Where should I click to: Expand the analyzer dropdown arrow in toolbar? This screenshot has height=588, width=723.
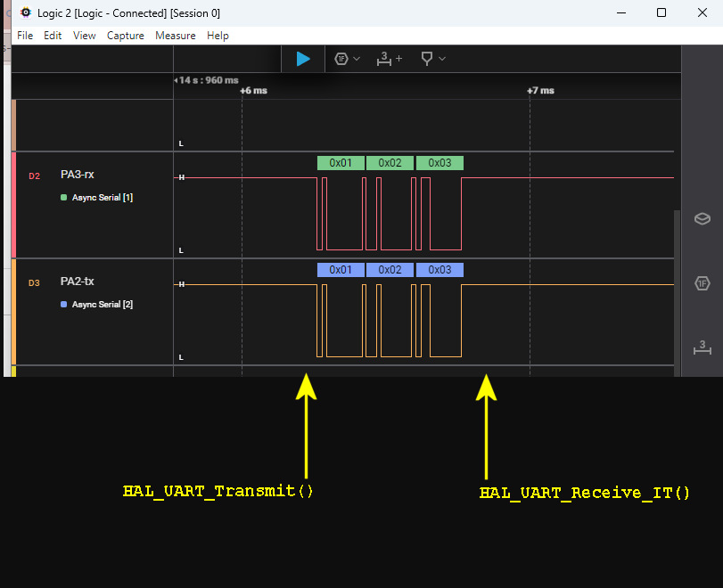[x=357, y=59]
